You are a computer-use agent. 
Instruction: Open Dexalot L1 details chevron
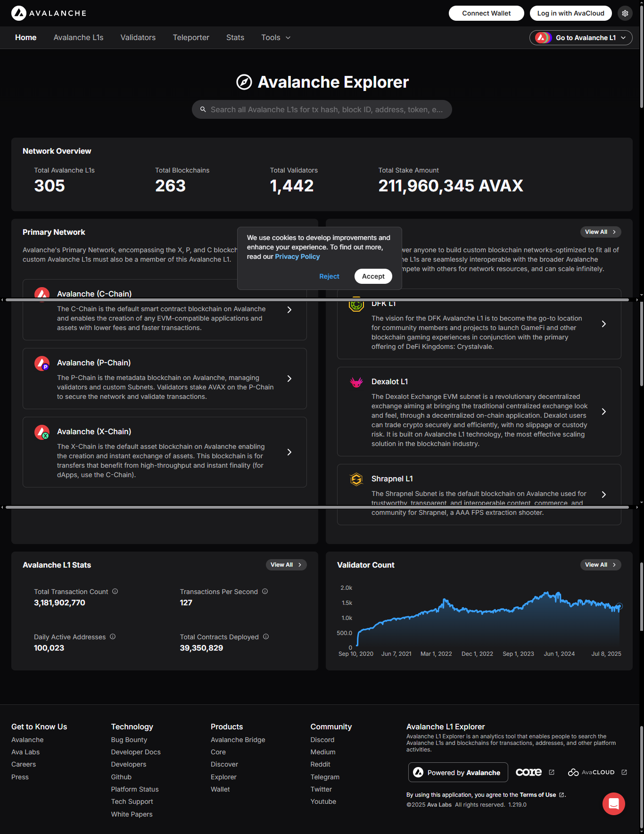click(604, 412)
